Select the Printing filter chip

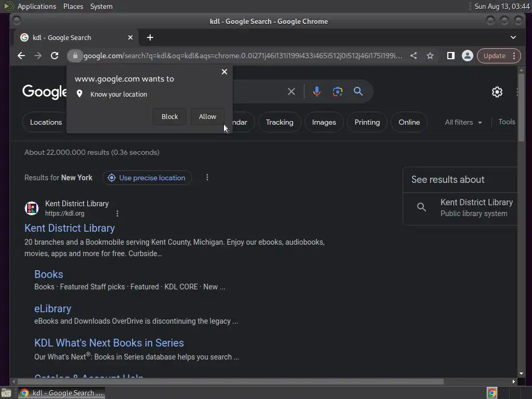[x=367, y=122]
